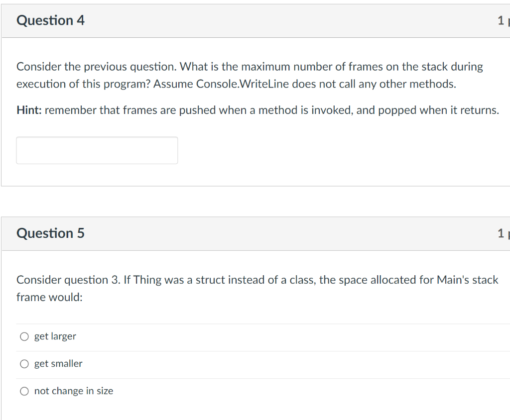Screen dimensions: 510x420
Task: Click the Question 4 answer text box
Action: pos(97,150)
